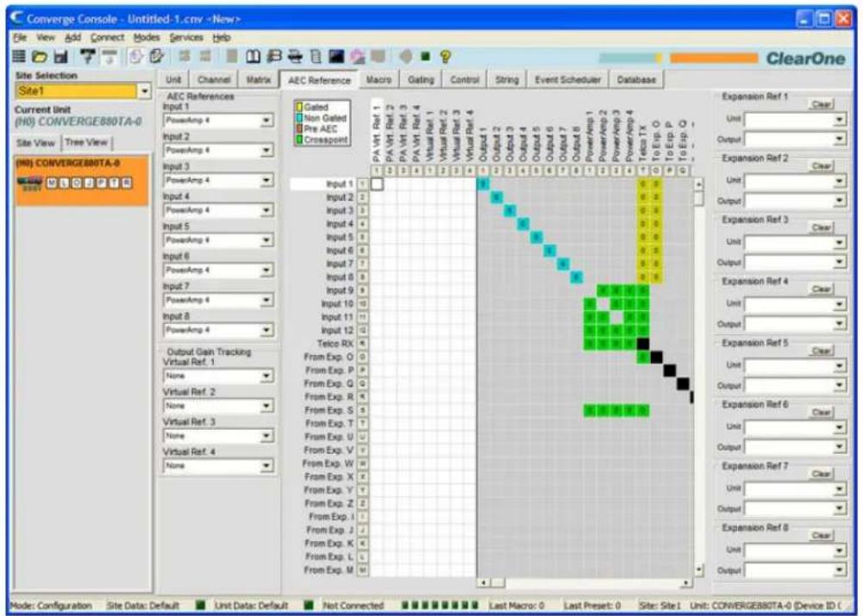
Task: Click the printer toolbar icon
Action: 296,56
